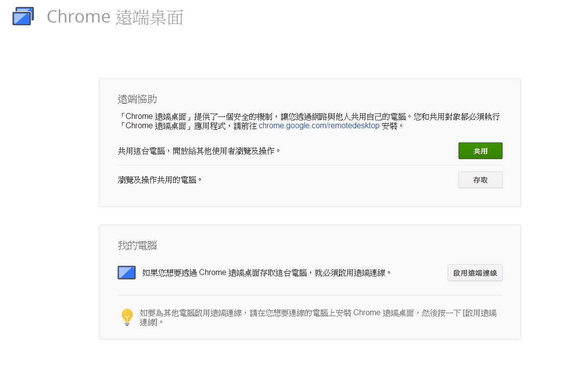Open the chrome.google.com/remotedesktop link

(x=319, y=126)
